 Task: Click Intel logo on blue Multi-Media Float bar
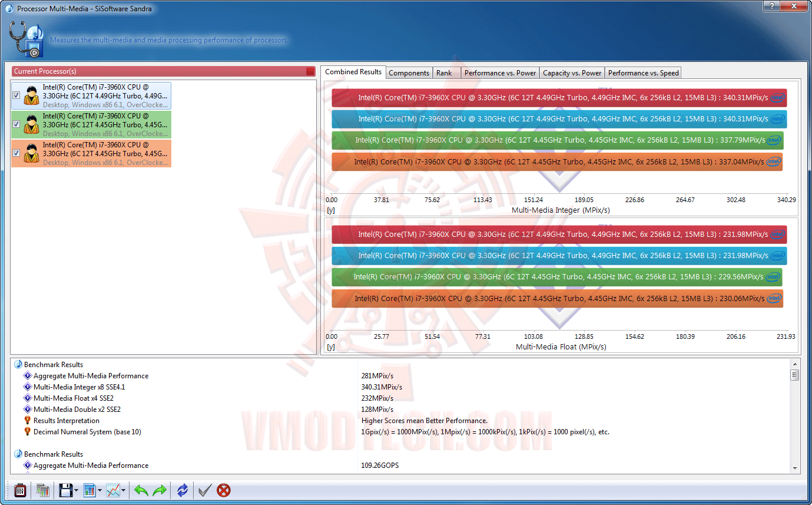[x=778, y=256]
